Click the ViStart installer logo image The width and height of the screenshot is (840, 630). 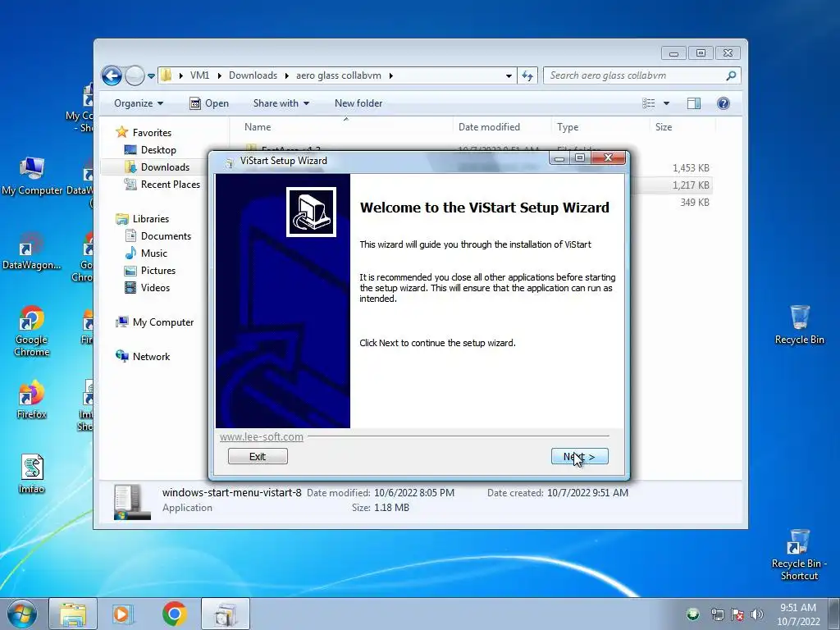311,212
